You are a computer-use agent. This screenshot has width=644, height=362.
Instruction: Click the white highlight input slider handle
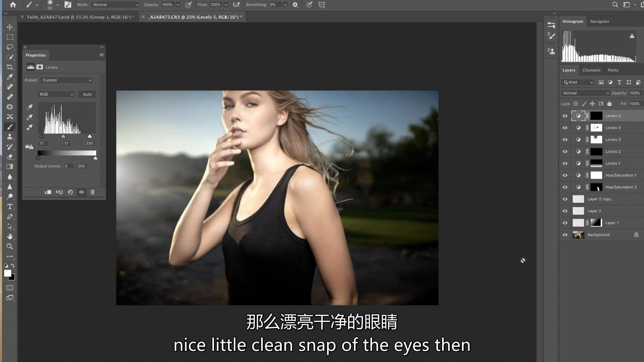click(x=90, y=136)
